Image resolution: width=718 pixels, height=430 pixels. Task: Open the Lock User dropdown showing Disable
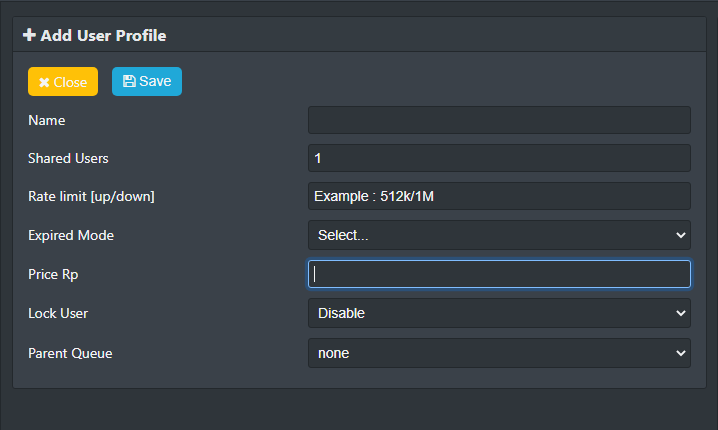[499, 313]
